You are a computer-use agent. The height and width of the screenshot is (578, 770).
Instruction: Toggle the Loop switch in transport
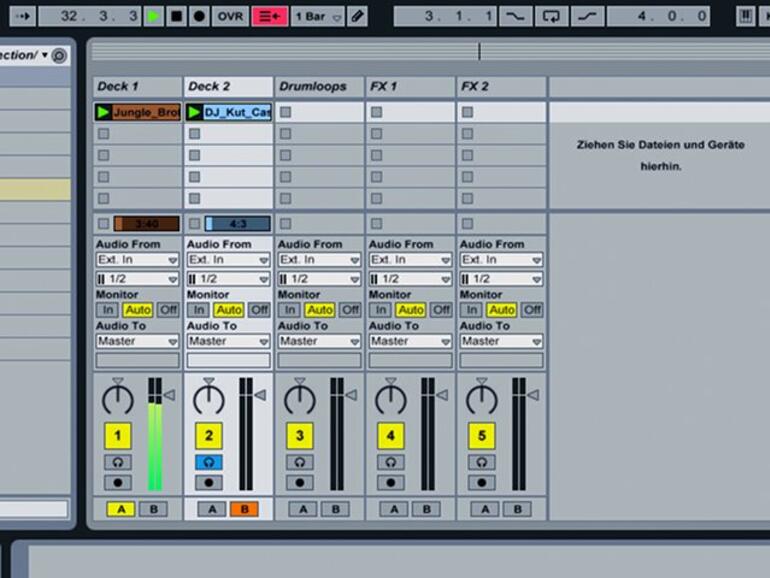point(550,16)
